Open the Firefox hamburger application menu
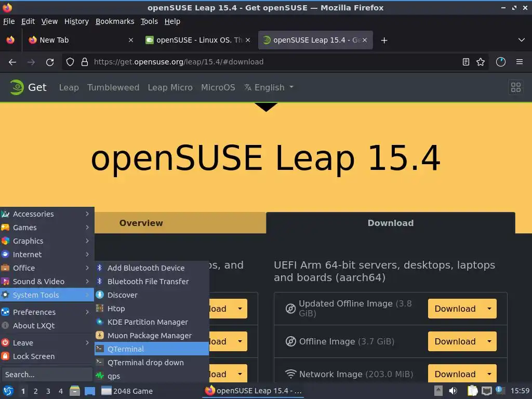This screenshot has width=532, height=399. [520, 62]
